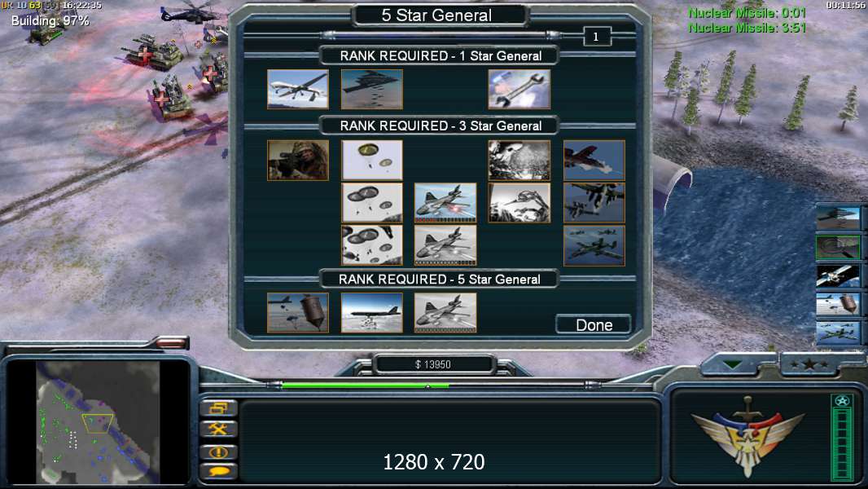Open the general's stars promotion button
Image resolution: width=868 pixels, height=489 pixels.
pyautogui.click(x=809, y=364)
